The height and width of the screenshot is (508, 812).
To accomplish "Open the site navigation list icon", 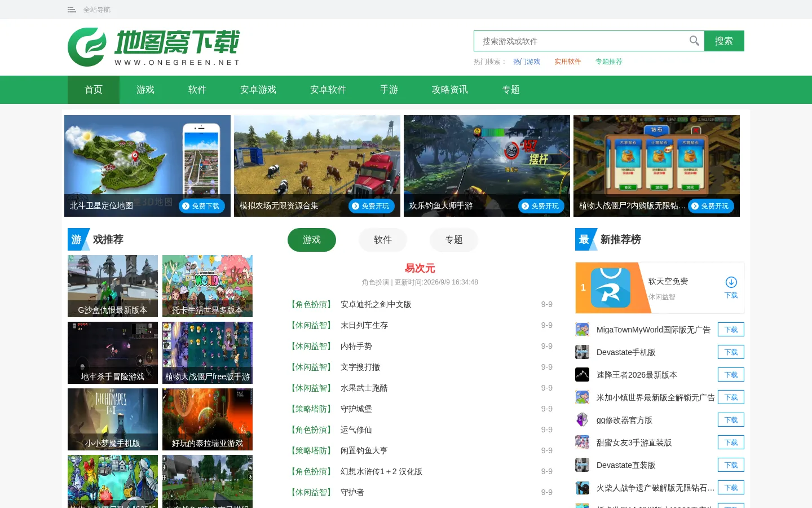I will [x=72, y=10].
